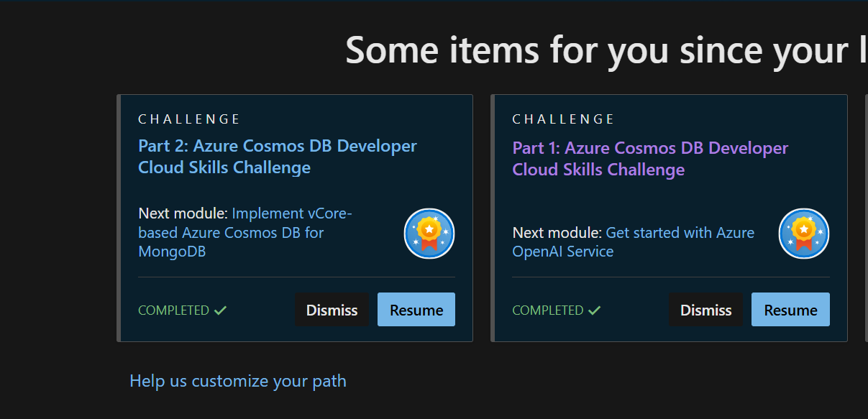Resume the Part 1 challenge

790,310
